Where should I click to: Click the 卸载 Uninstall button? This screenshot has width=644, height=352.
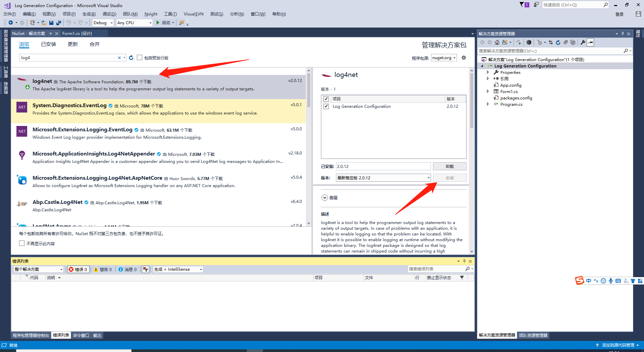(449, 166)
